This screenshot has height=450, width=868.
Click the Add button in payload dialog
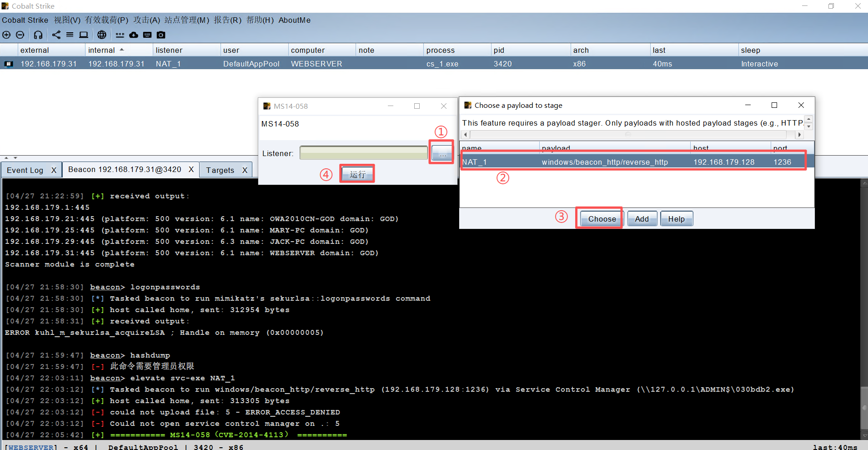point(642,219)
